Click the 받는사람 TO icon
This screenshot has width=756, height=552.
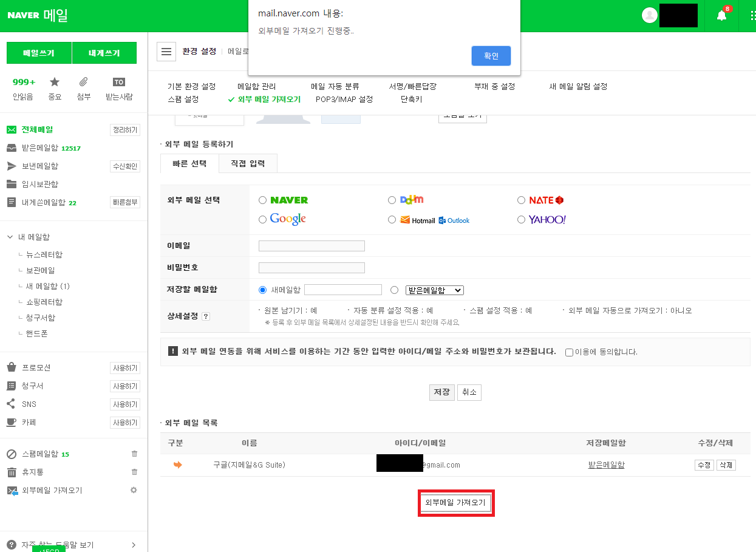118,82
